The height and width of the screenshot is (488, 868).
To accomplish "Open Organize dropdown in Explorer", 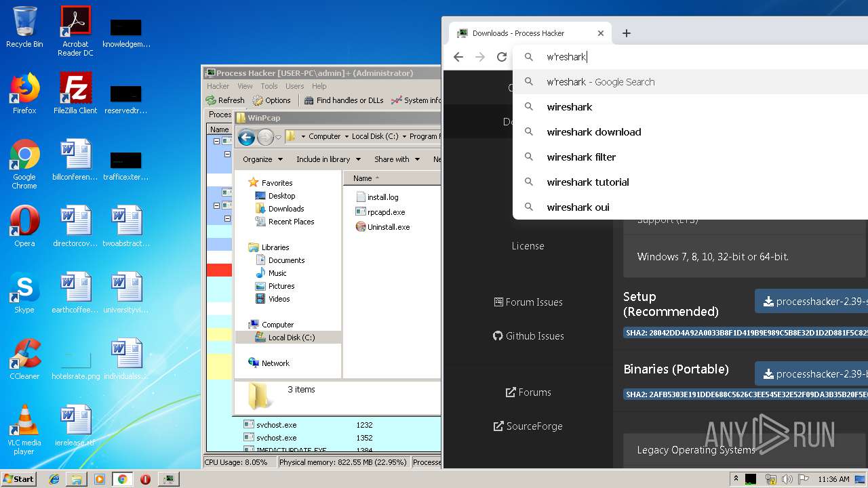I will [262, 159].
